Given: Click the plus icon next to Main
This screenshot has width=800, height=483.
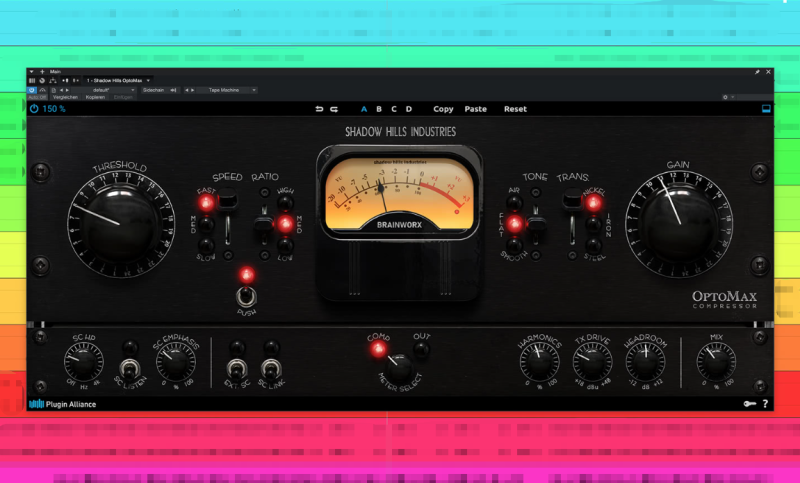Looking at the screenshot, I should [42, 72].
